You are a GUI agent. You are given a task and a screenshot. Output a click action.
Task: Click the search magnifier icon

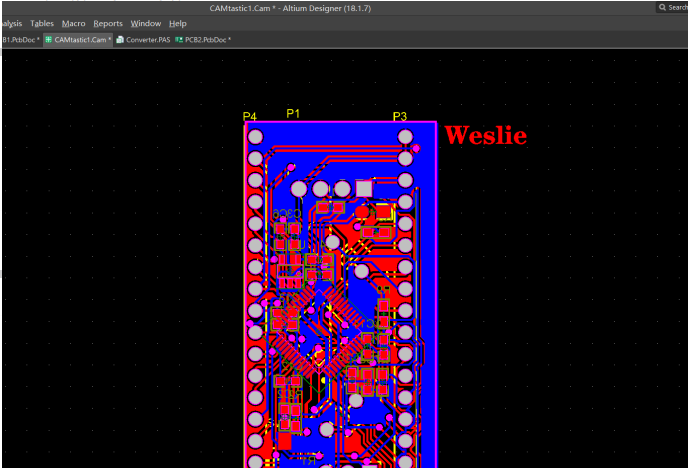point(662,7)
